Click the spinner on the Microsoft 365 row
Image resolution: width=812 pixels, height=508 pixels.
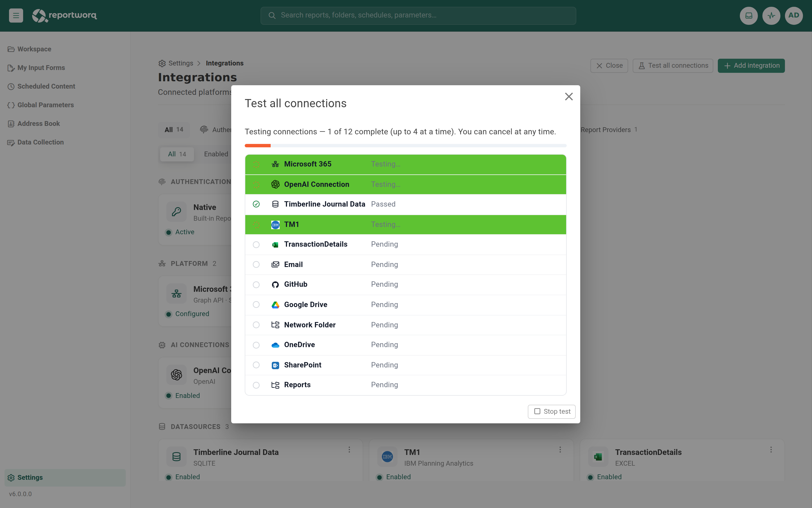(x=256, y=164)
